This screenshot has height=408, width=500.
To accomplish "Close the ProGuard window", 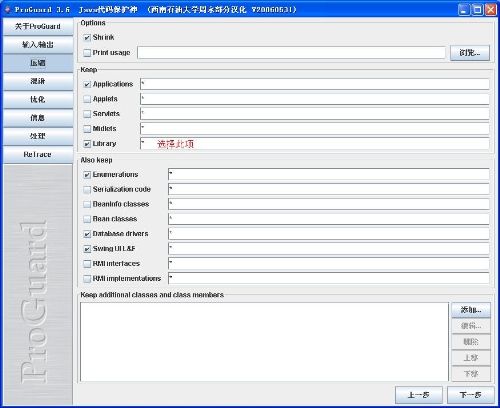I will click(490, 9).
